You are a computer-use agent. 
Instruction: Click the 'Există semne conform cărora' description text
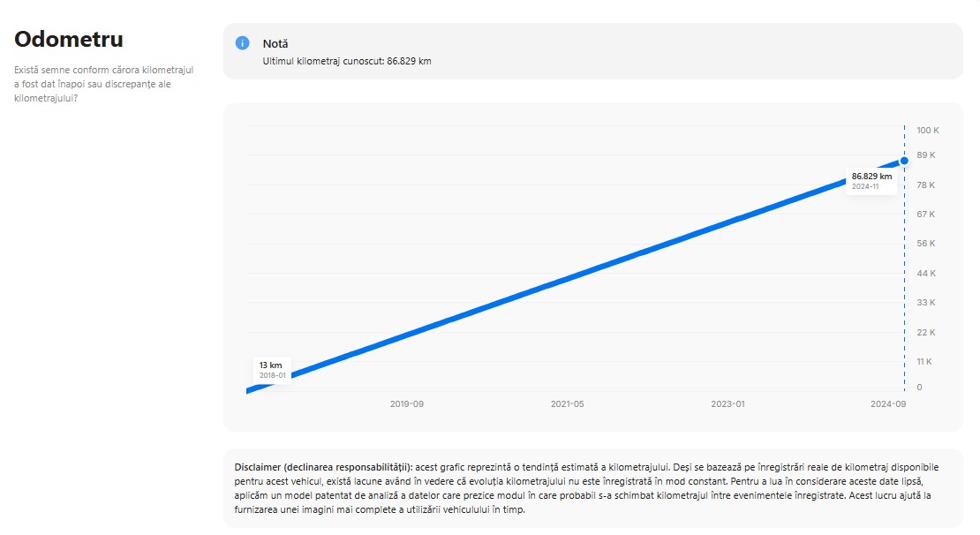coord(104,84)
